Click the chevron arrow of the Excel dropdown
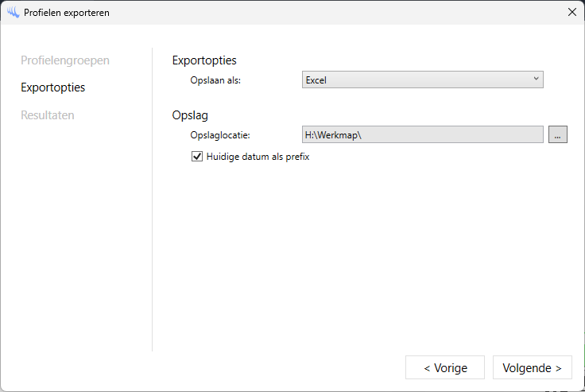585x392 pixels. (536, 80)
